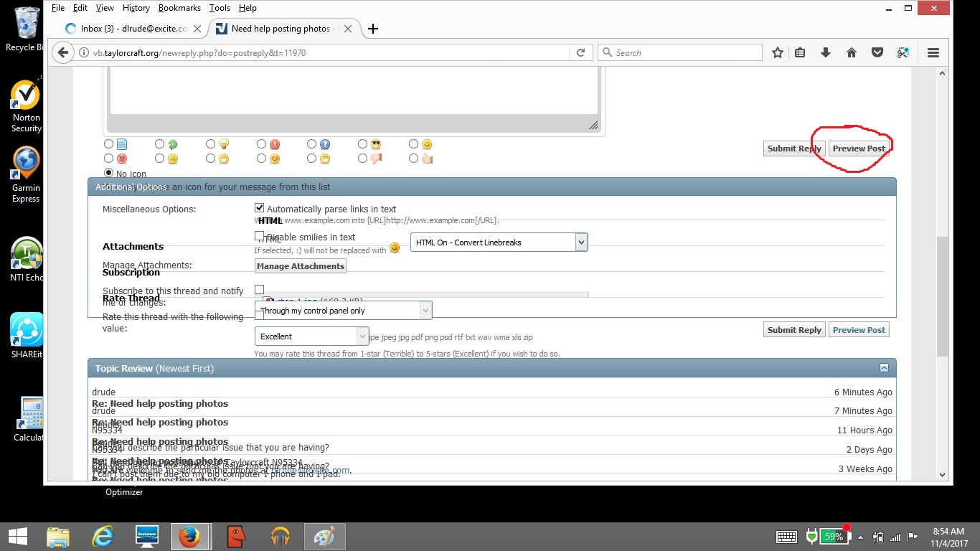Go to the Firefox home page
The width and height of the screenshot is (980, 551).
point(852,52)
